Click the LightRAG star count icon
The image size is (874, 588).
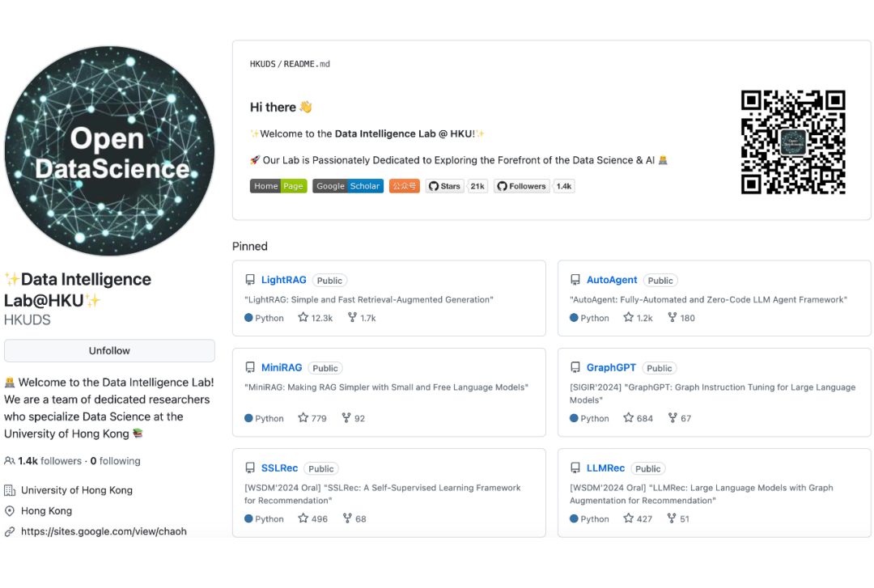coord(303,318)
